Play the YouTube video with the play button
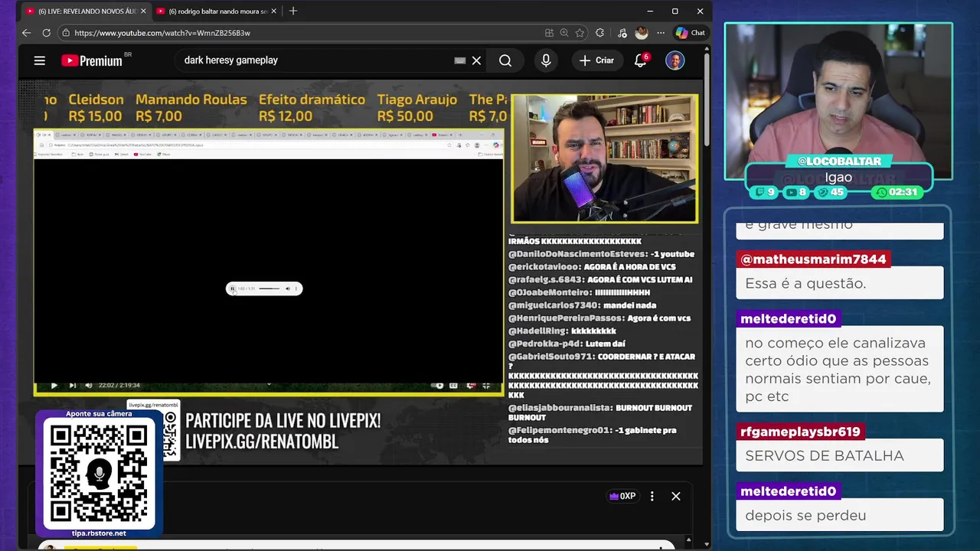The width and height of the screenshot is (980, 551). [x=54, y=385]
